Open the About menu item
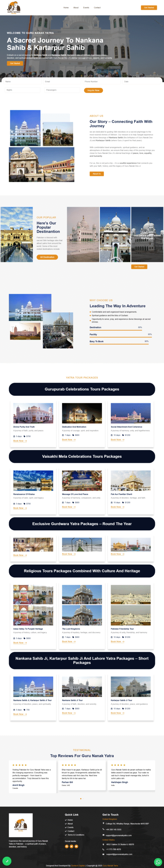The image size is (164, 868). click(x=76, y=7)
